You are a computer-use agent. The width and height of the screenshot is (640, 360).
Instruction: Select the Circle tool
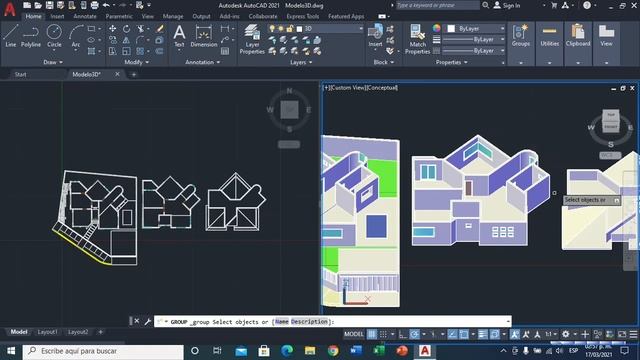click(54, 36)
